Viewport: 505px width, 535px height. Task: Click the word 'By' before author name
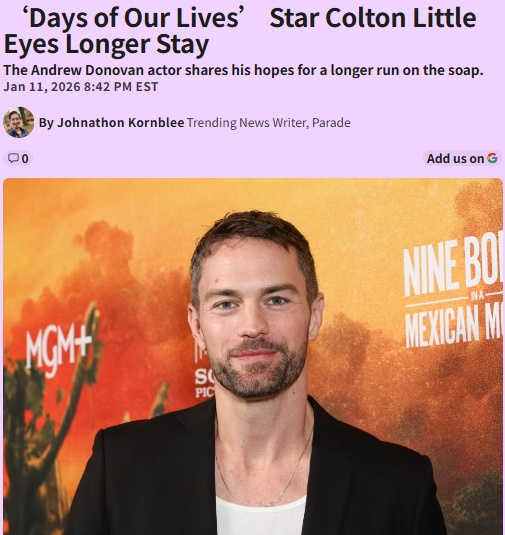[46, 123]
